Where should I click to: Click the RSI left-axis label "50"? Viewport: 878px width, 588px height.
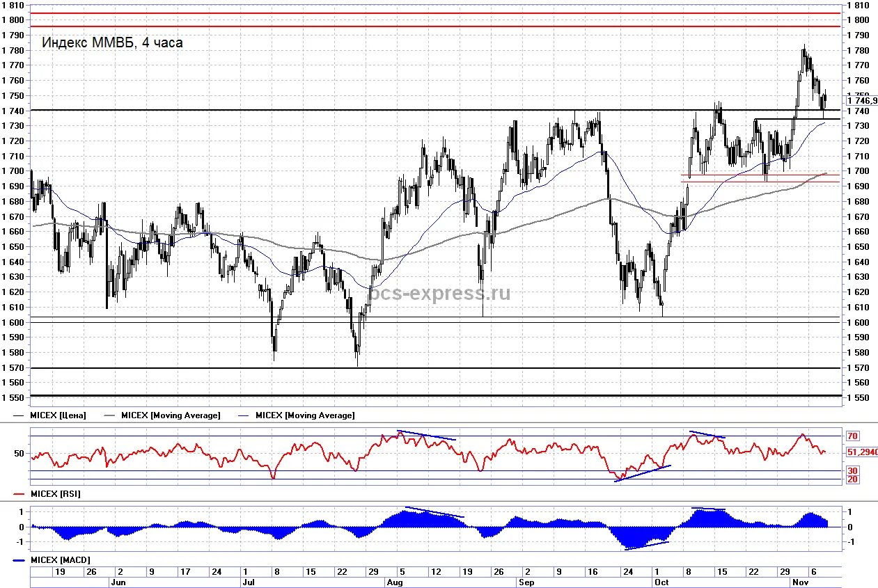[x=20, y=453]
